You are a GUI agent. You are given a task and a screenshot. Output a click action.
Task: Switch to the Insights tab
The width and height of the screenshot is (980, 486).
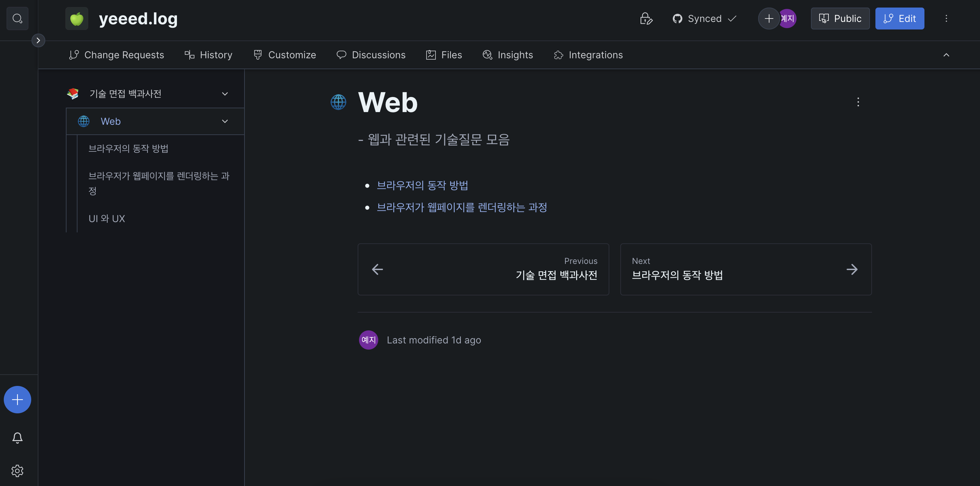click(508, 55)
